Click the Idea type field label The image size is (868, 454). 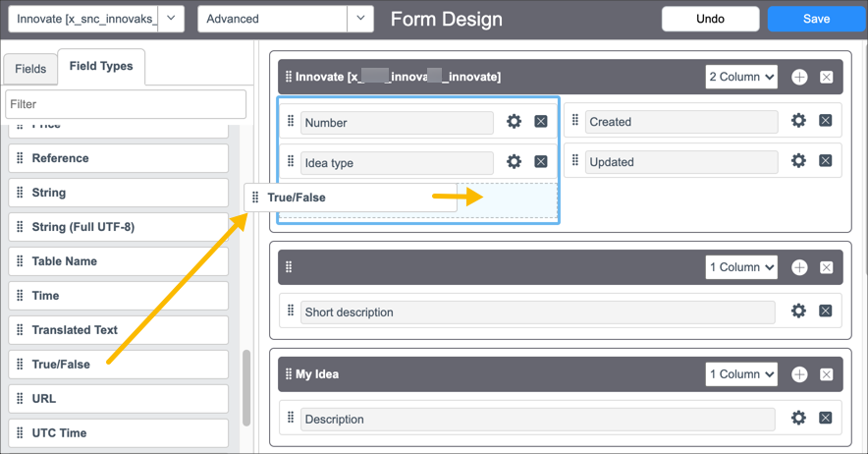(397, 163)
